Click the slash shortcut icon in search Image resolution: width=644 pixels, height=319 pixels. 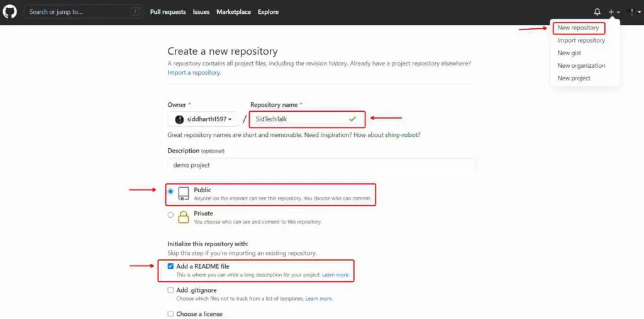coord(135,12)
